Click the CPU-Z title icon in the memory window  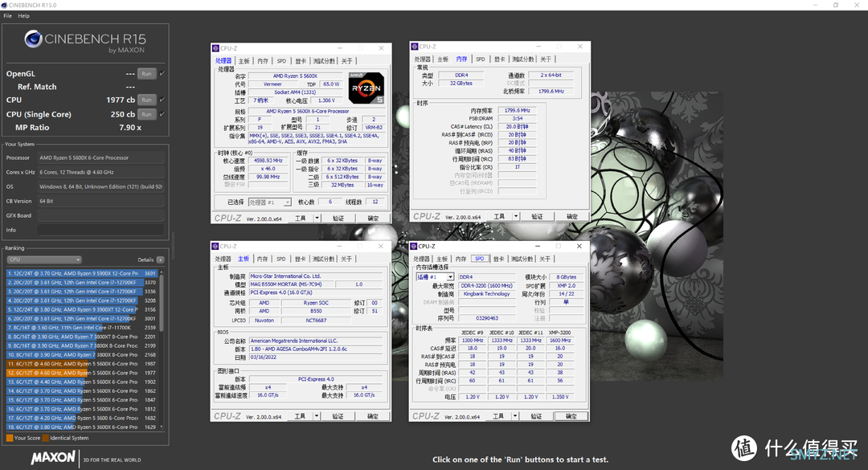415,47
